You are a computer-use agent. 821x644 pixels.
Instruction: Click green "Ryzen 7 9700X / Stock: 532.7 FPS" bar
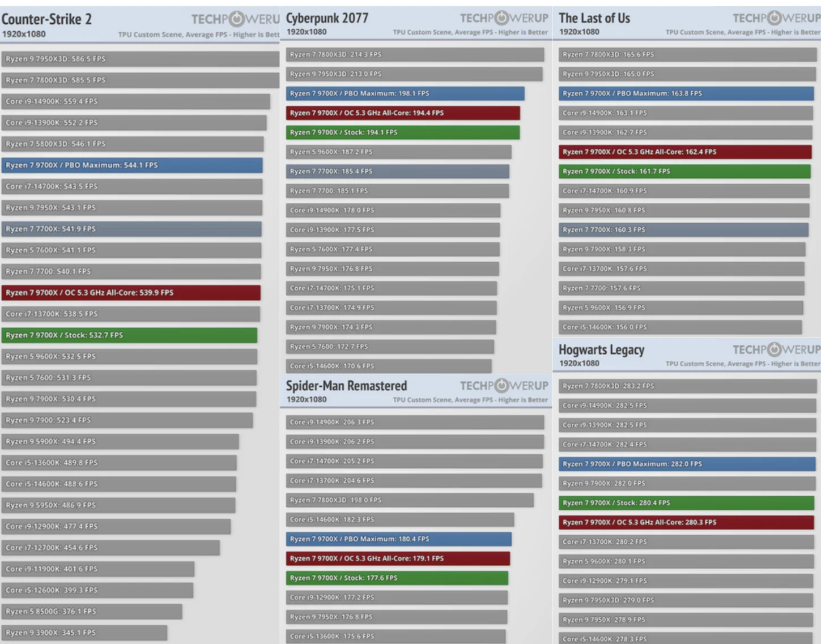[x=129, y=335]
